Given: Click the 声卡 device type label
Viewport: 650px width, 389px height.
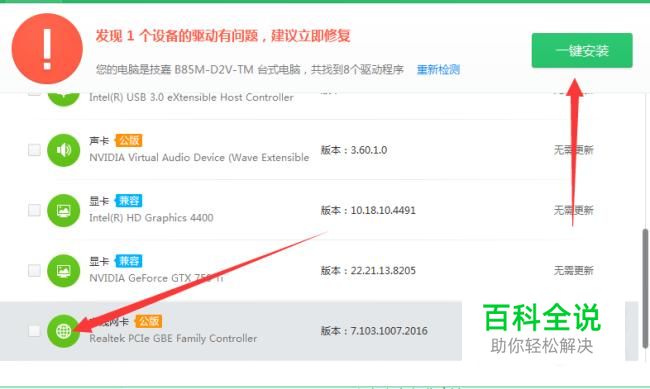Looking at the screenshot, I should pyautogui.click(x=99, y=141).
